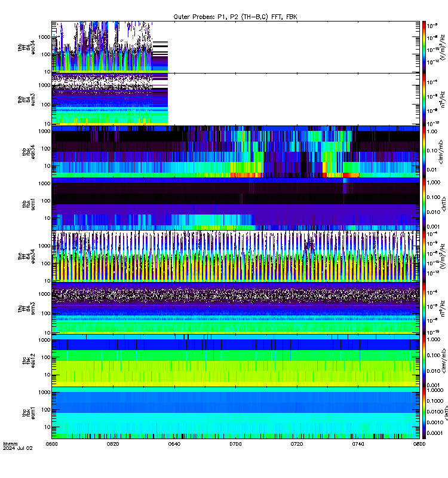Click the 10 y-axis tick of thc fff scm3 panel

pos(47,333)
